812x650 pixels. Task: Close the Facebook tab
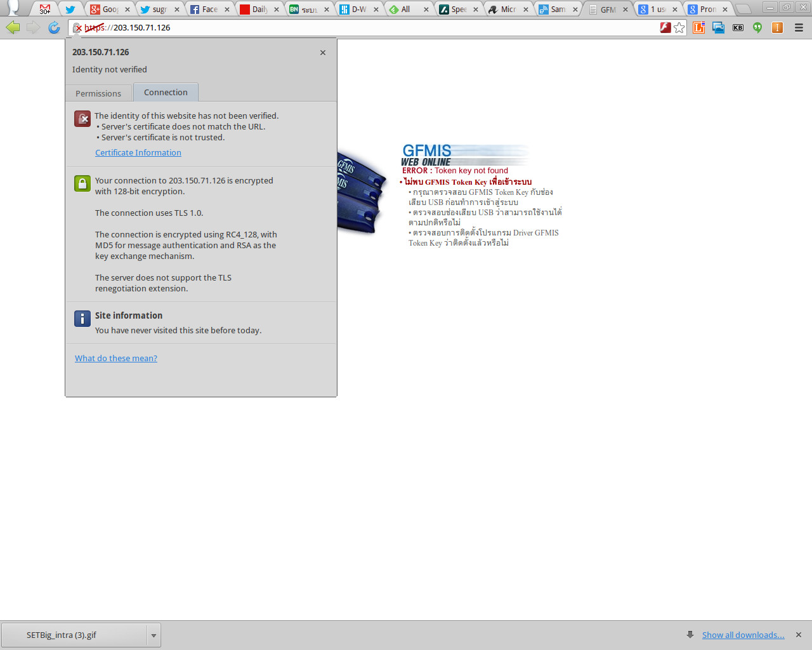[x=226, y=10]
